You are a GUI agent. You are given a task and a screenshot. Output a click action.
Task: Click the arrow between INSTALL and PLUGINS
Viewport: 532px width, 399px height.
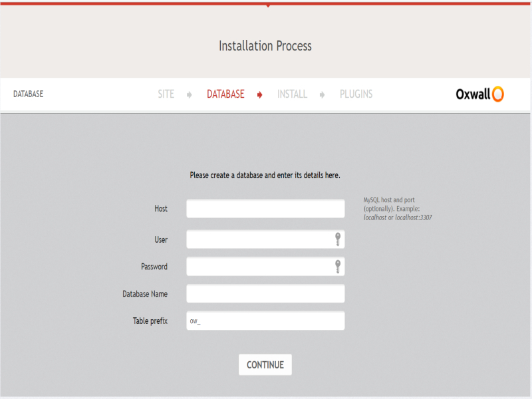tap(323, 95)
